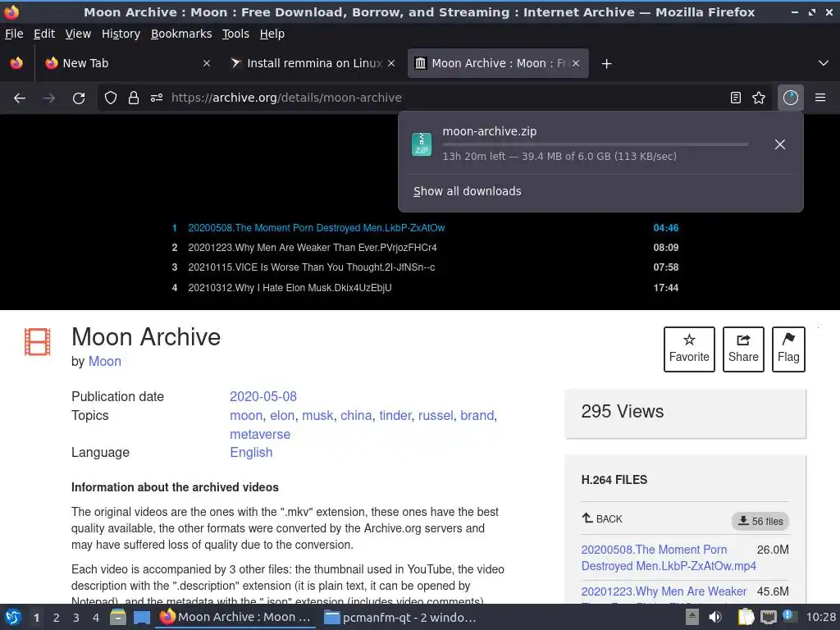840x630 pixels.
Task: Open site permissions icon in address bar
Action: pyautogui.click(x=157, y=98)
